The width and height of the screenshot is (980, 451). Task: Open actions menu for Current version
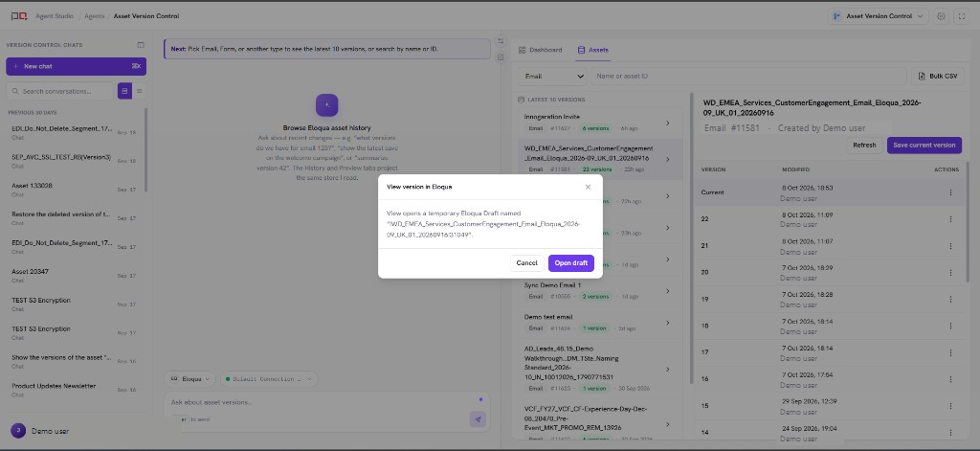[950, 192]
